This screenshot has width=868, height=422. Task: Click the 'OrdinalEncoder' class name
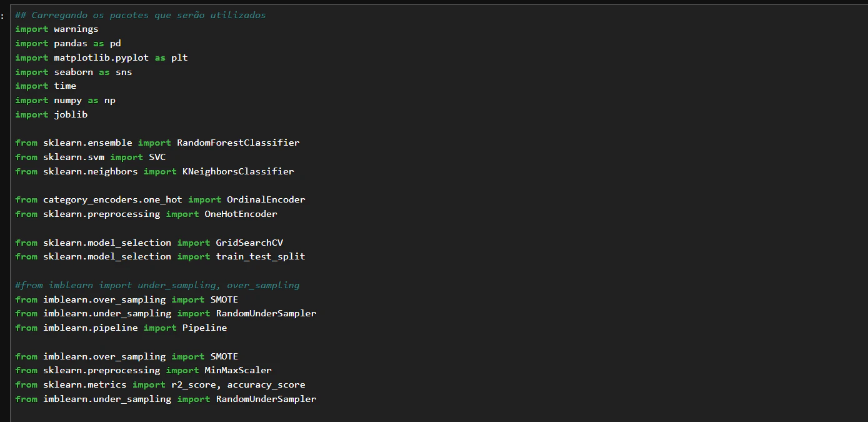(266, 200)
